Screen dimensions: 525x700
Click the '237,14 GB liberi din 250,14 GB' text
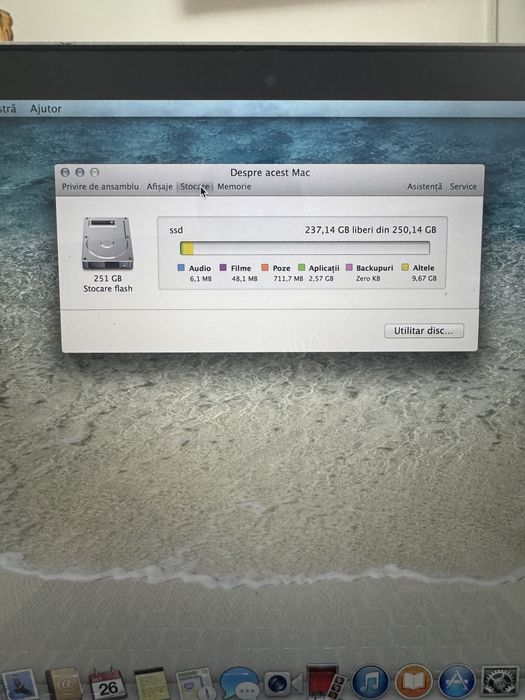click(x=371, y=230)
